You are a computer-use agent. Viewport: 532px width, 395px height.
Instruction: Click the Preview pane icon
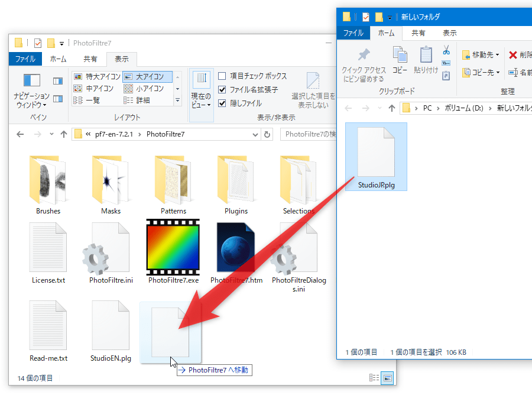(x=58, y=81)
